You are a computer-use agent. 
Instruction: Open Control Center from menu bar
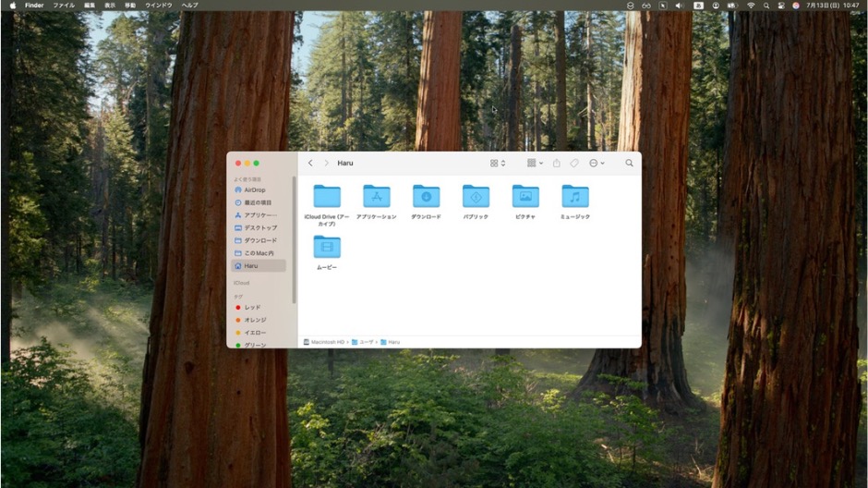pos(781,6)
